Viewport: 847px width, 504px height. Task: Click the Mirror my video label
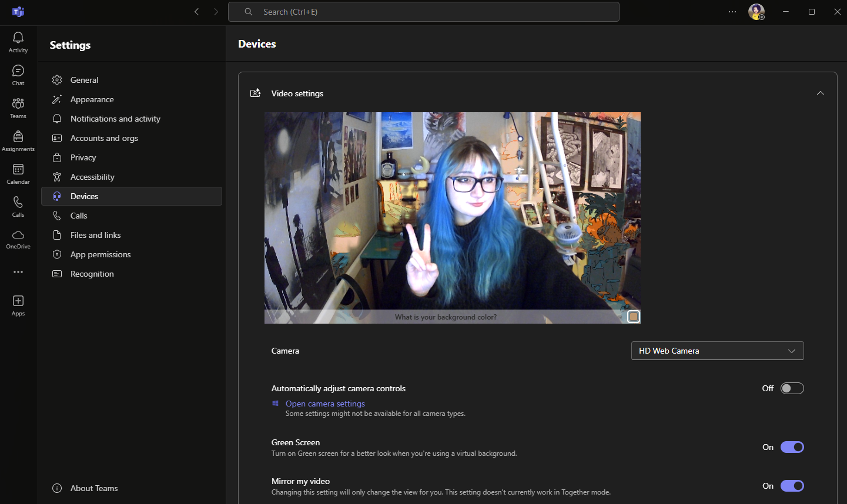(300, 481)
